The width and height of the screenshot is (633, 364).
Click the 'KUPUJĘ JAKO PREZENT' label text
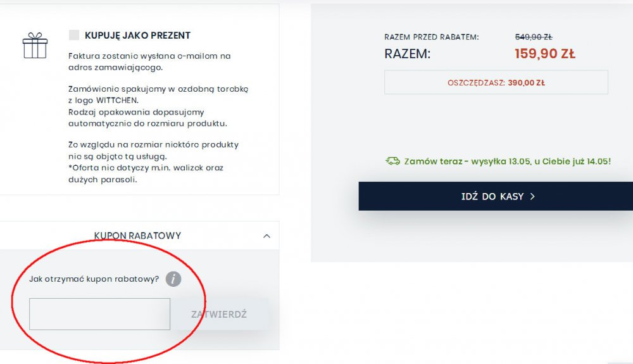click(x=137, y=35)
